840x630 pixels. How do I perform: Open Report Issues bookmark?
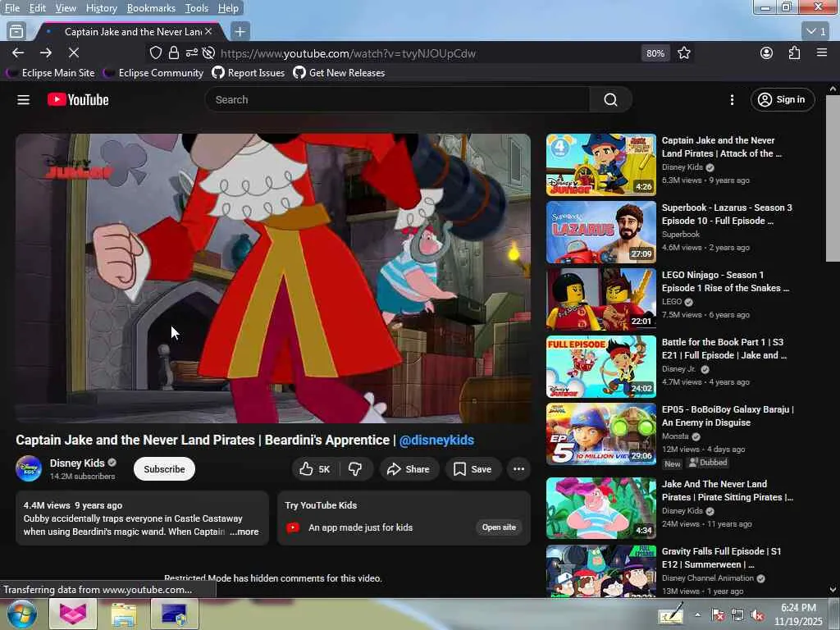(x=249, y=73)
